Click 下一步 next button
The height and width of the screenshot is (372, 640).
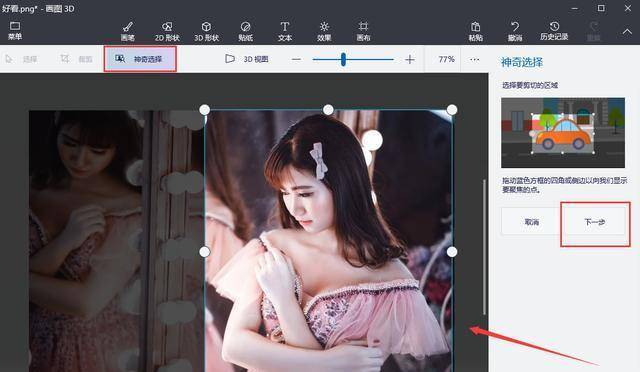(594, 222)
